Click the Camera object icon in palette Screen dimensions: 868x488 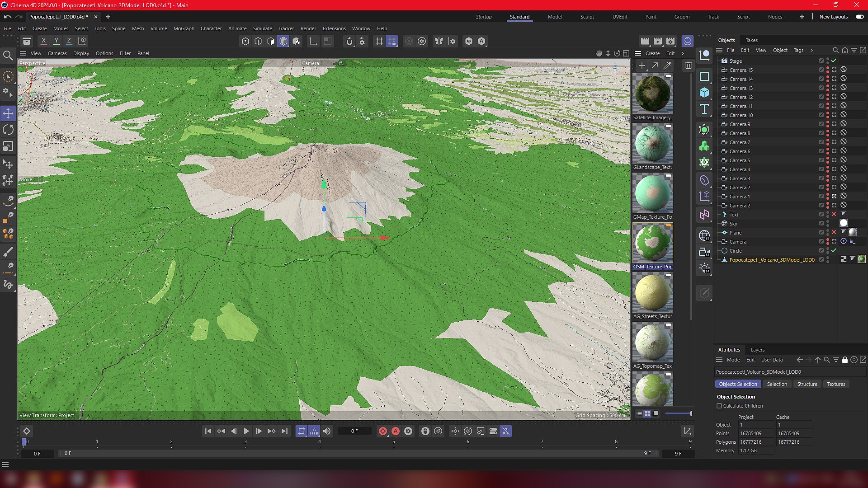[x=704, y=252]
